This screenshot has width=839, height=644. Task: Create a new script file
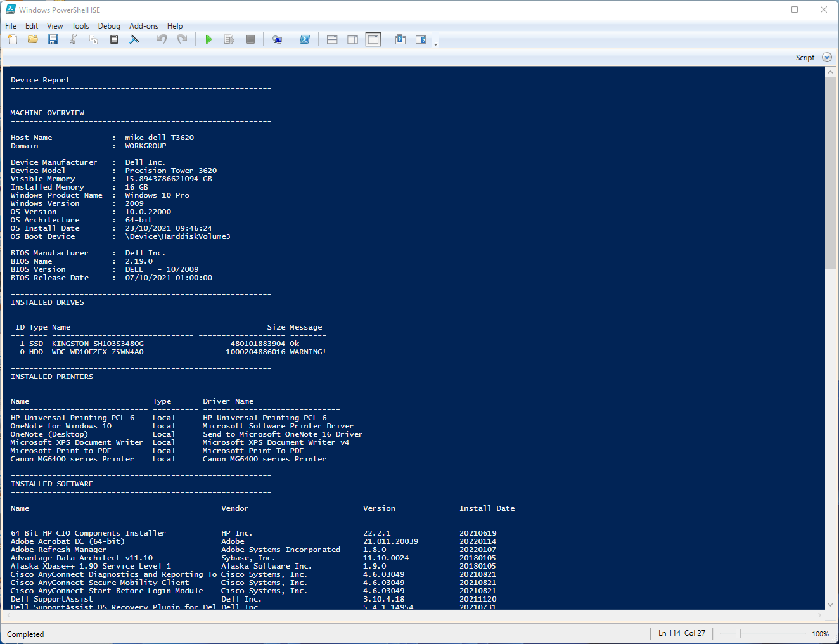(x=12, y=39)
